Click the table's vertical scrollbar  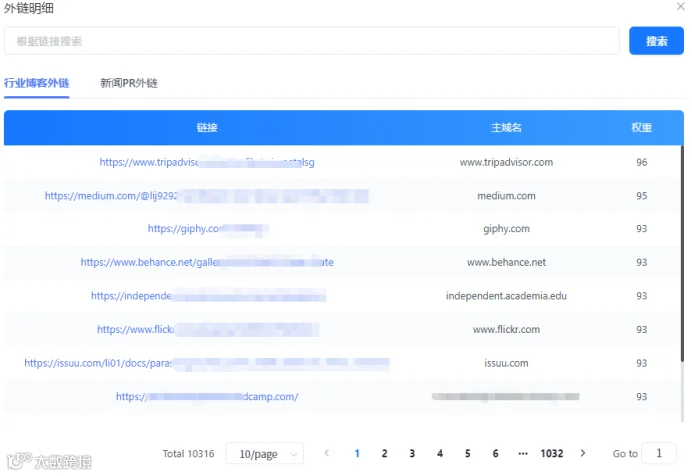point(682,254)
